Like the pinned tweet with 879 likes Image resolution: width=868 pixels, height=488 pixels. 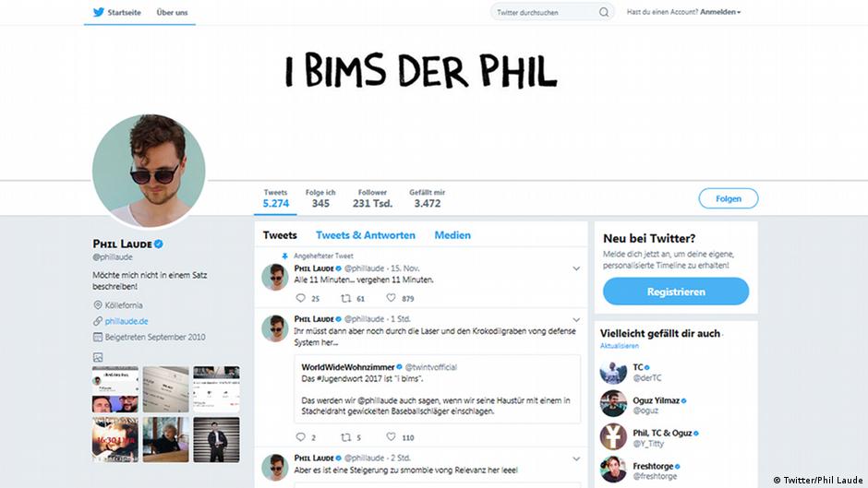(391, 298)
